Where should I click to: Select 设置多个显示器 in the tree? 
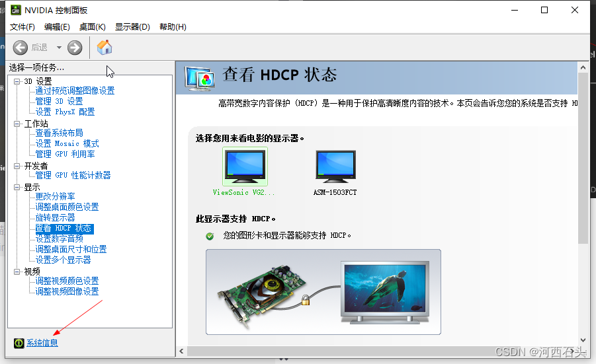coord(63,260)
